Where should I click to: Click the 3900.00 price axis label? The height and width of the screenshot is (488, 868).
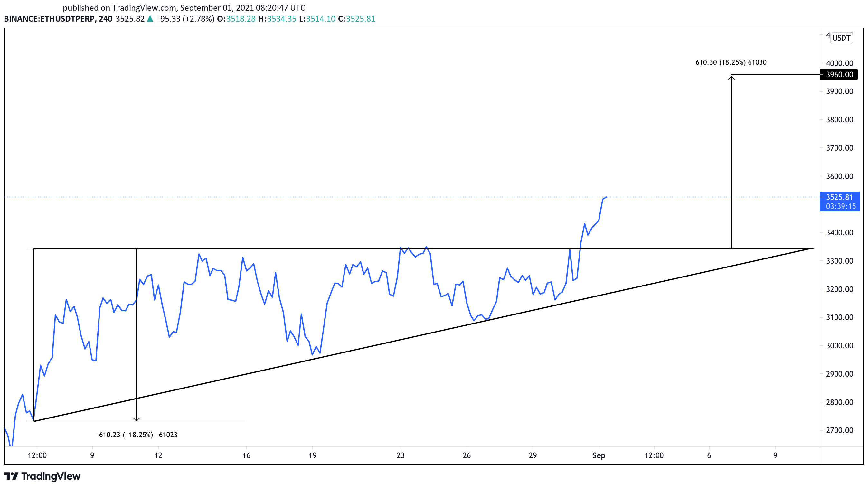[x=839, y=91]
